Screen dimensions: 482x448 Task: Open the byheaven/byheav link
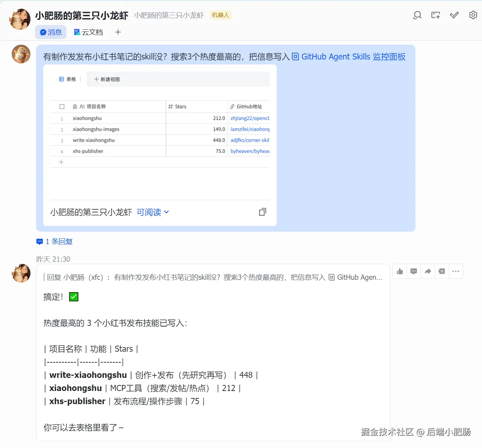tap(250, 151)
